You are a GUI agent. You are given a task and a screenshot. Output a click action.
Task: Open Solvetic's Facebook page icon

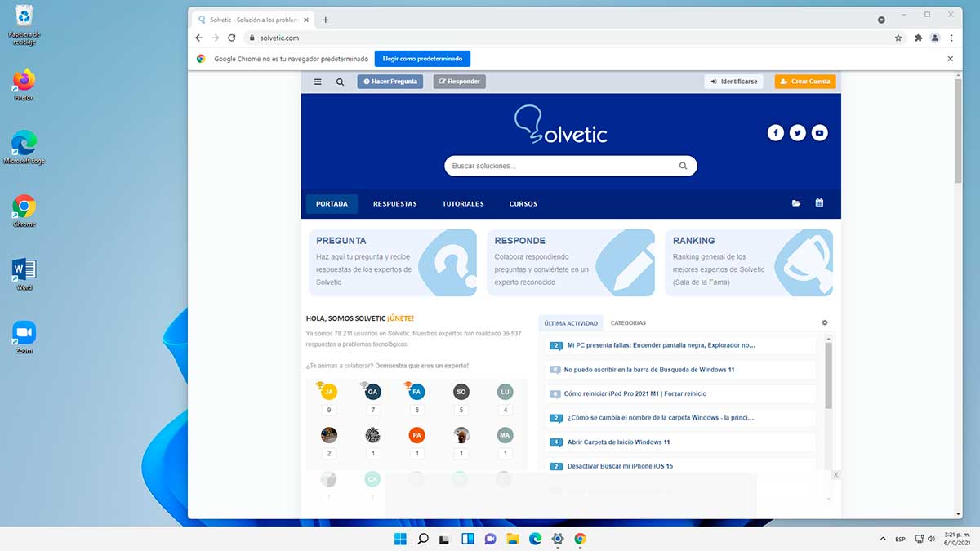[776, 132]
